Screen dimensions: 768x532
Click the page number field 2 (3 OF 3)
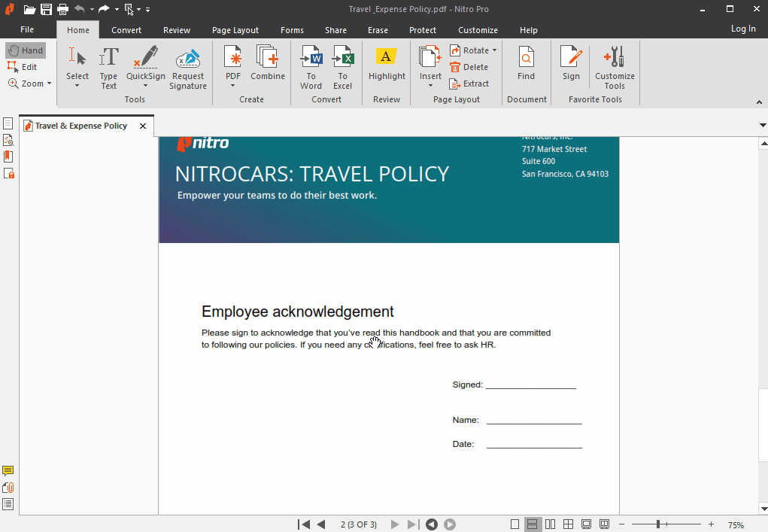tap(359, 524)
